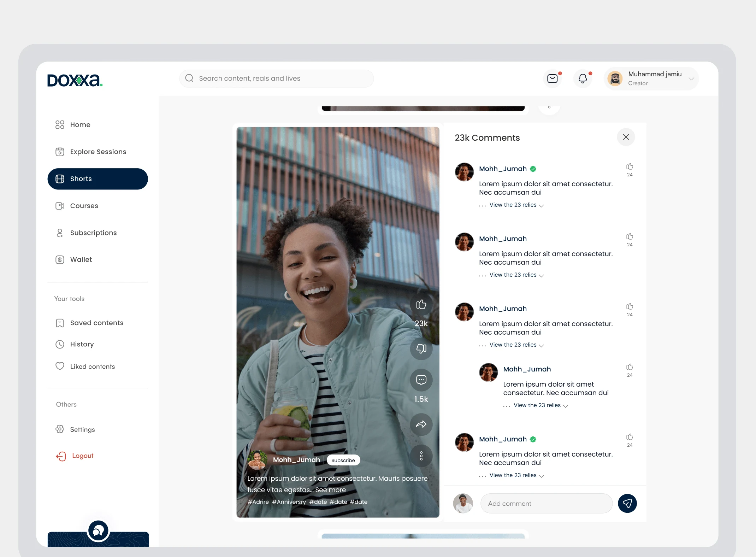Open Subscriptions in sidebar
The width and height of the screenshot is (756, 557).
(98, 233)
